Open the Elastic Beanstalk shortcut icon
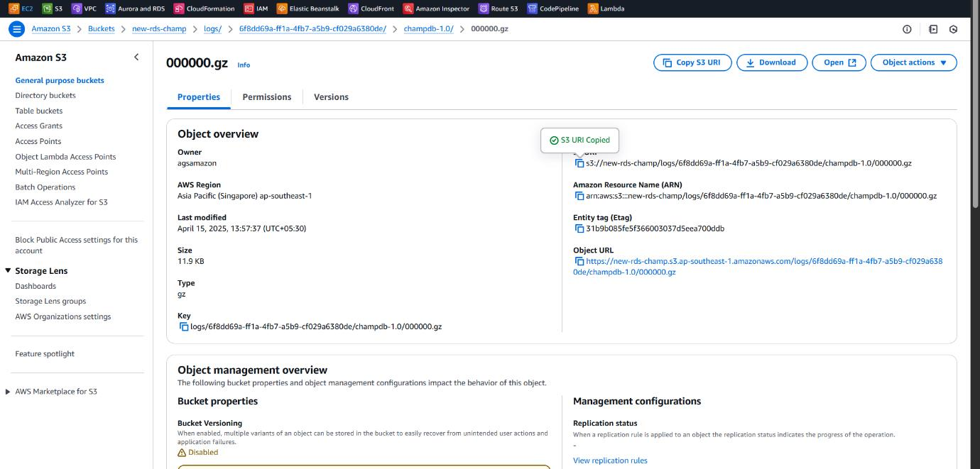The height and width of the screenshot is (469, 980). pyautogui.click(x=282, y=9)
